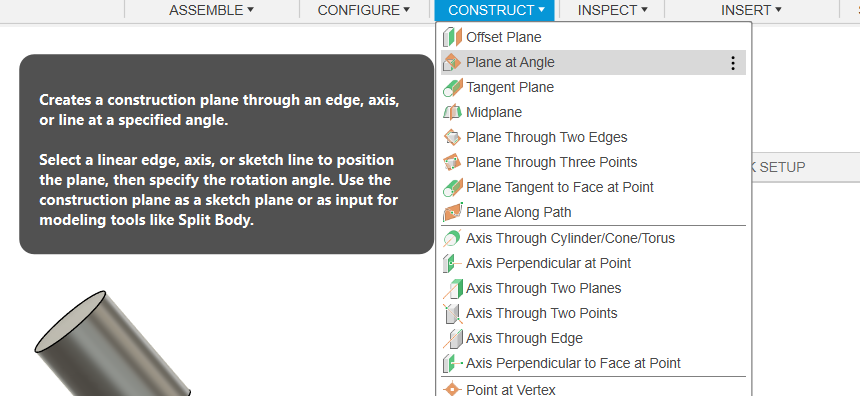Screen dimensions: 860x396
Task: Collapse the CONSTRUCT menu
Action: tap(495, 10)
